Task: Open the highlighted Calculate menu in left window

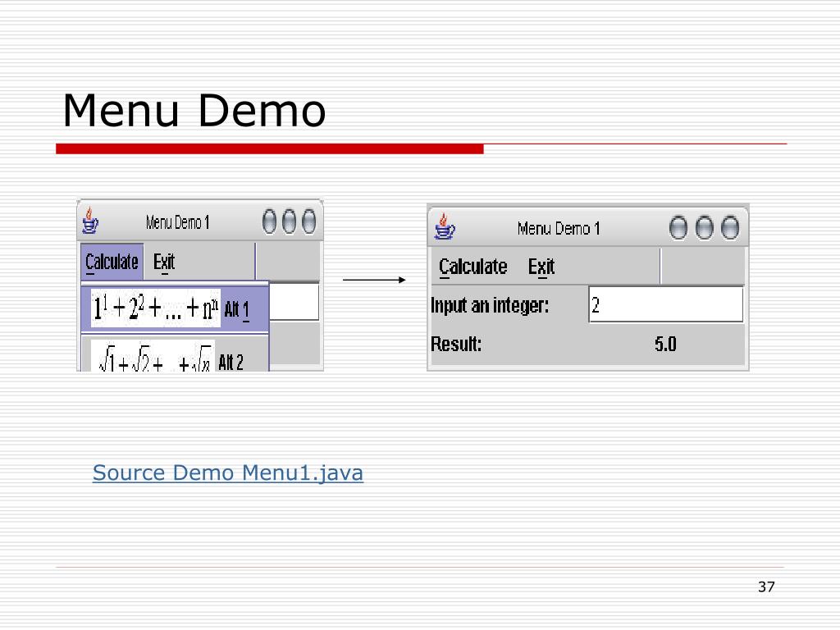Action: (112, 262)
